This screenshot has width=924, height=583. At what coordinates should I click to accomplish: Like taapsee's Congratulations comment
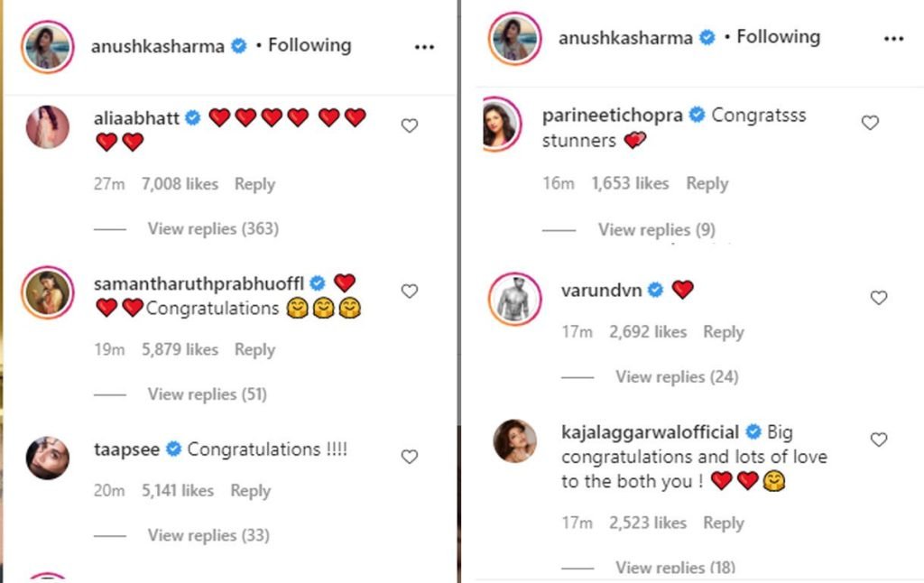[x=409, y=457]
